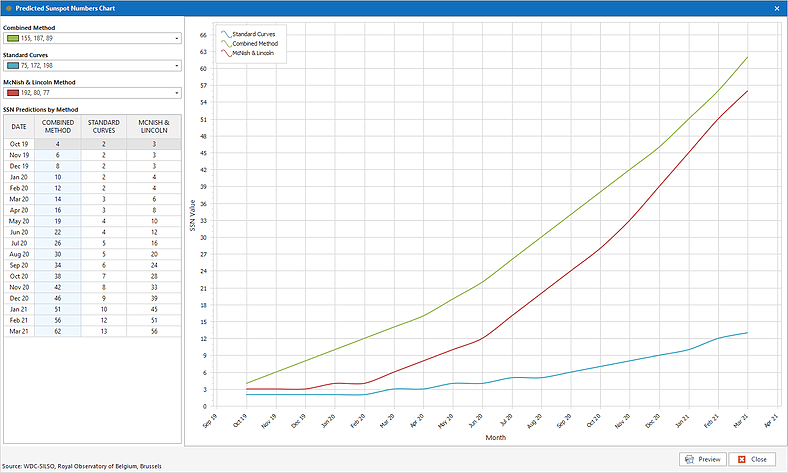Click McNish & Lincoln legend line marker

(x=226, y=53)
